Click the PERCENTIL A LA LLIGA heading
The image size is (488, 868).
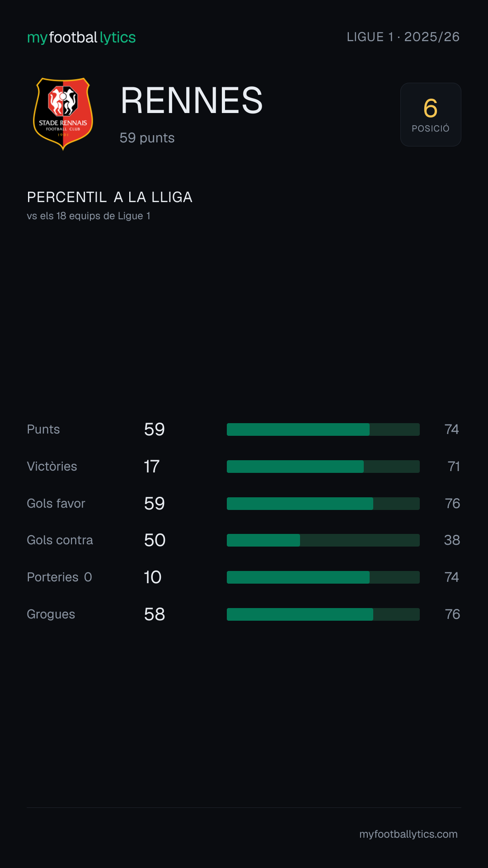[x=110, y=197]
